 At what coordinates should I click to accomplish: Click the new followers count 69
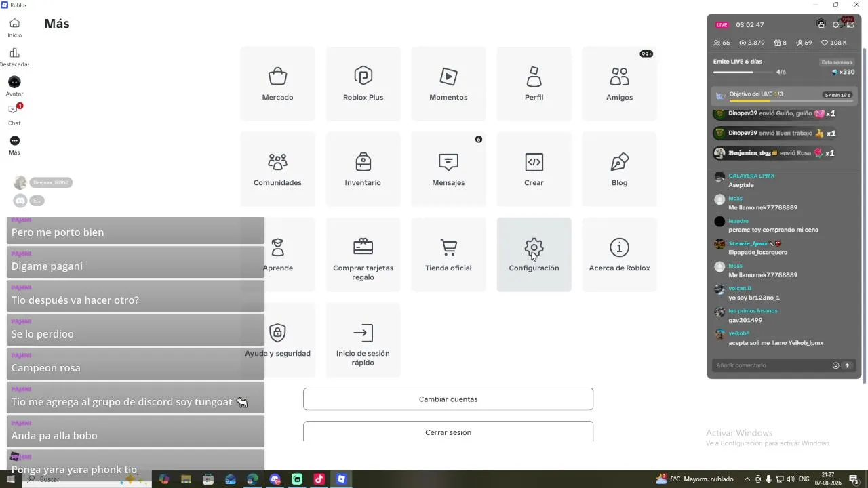tap(804, 43)
